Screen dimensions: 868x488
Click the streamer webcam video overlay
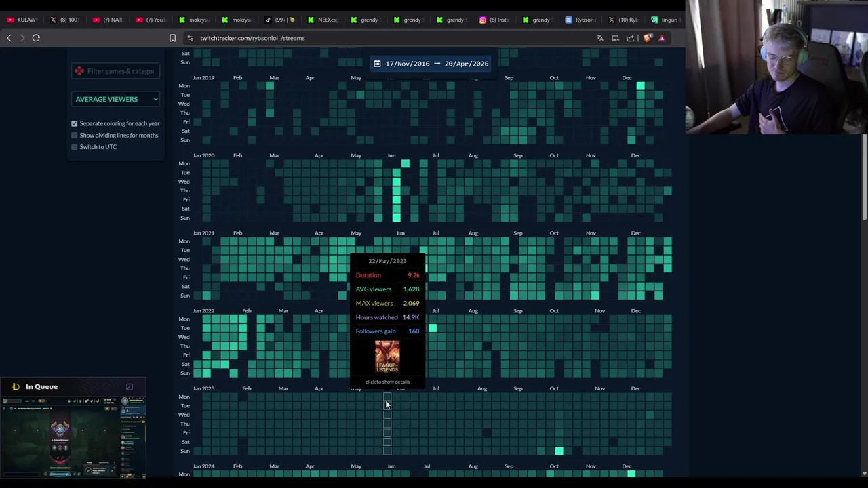pyautogui.click(x=776, y=67)
